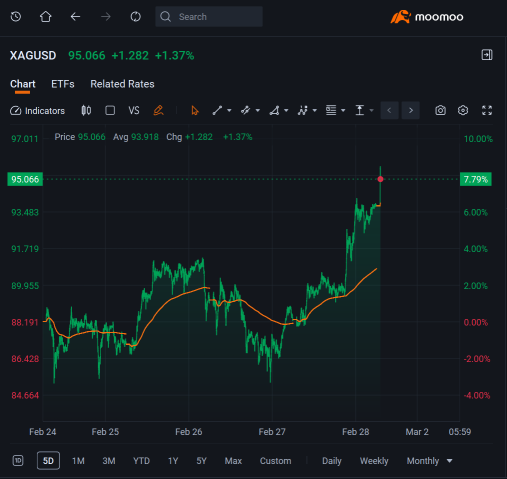This screenshot has width=507, height=479.
Task: Collapse the side panel icon
Action: 487,55
